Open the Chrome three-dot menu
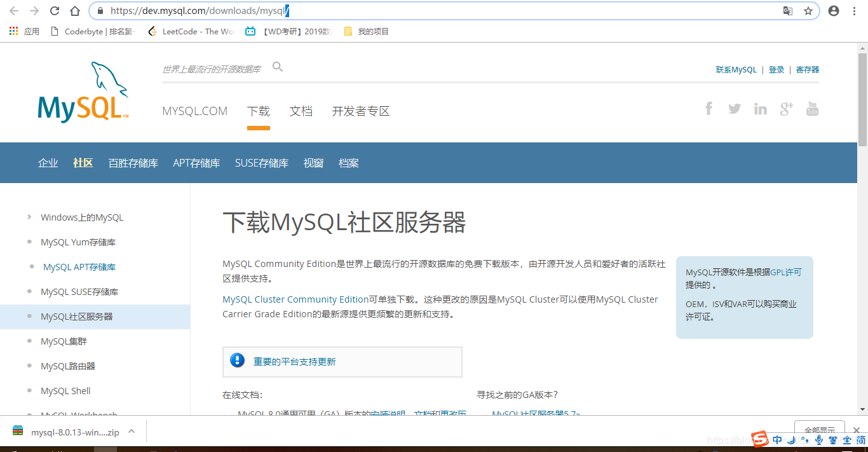 coord(855,11)
